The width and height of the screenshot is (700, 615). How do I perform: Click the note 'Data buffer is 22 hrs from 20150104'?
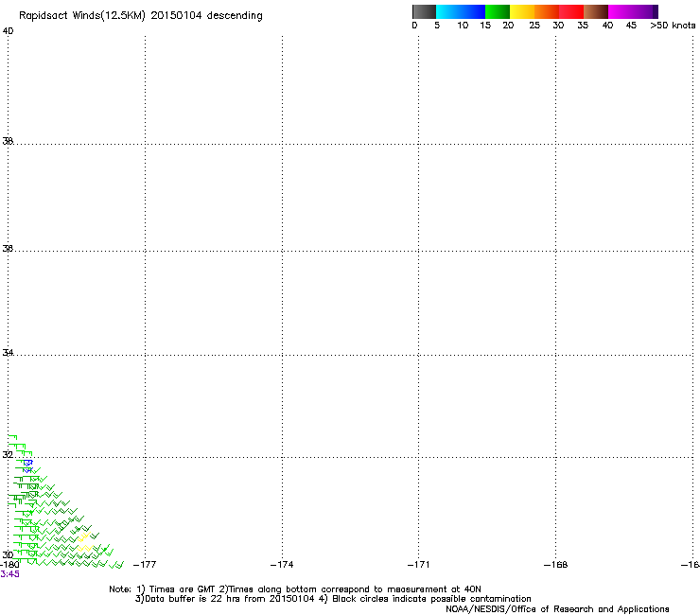225,599
